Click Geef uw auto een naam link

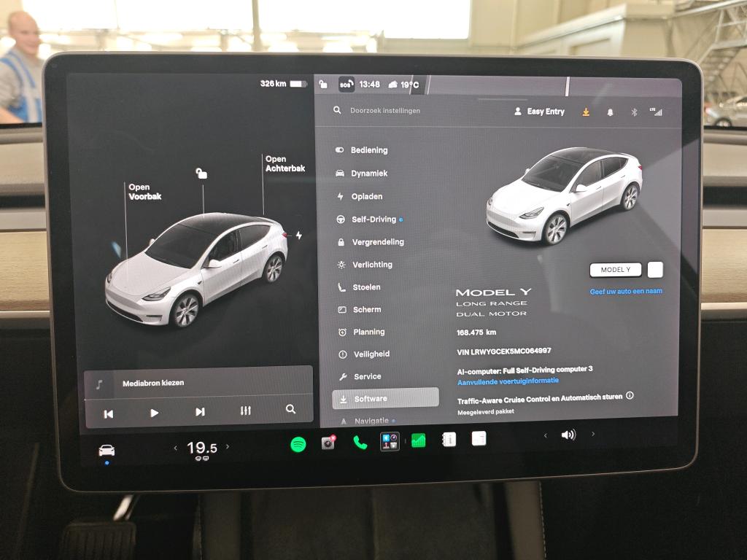click(626, 292)
